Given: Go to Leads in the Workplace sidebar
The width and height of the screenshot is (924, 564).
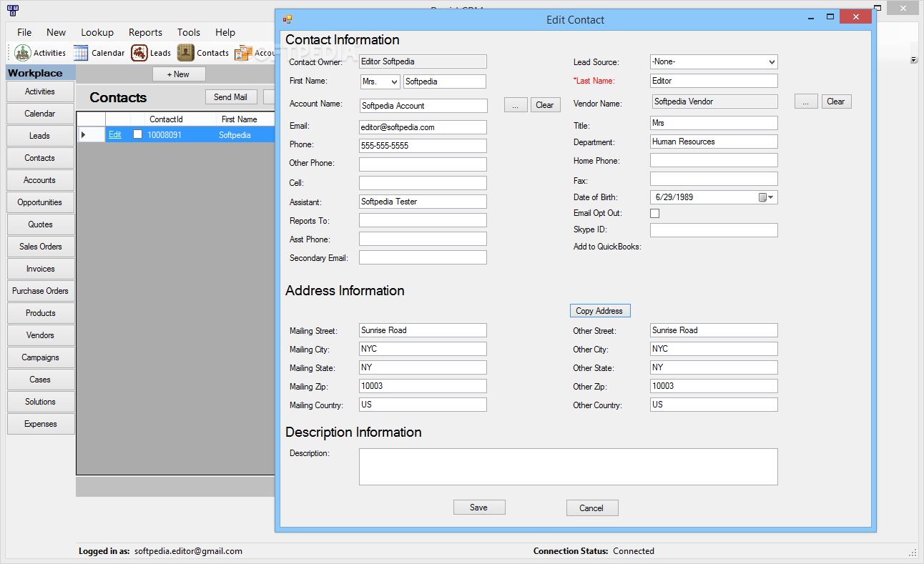Looking at the screenshot, I should point(40,136).
